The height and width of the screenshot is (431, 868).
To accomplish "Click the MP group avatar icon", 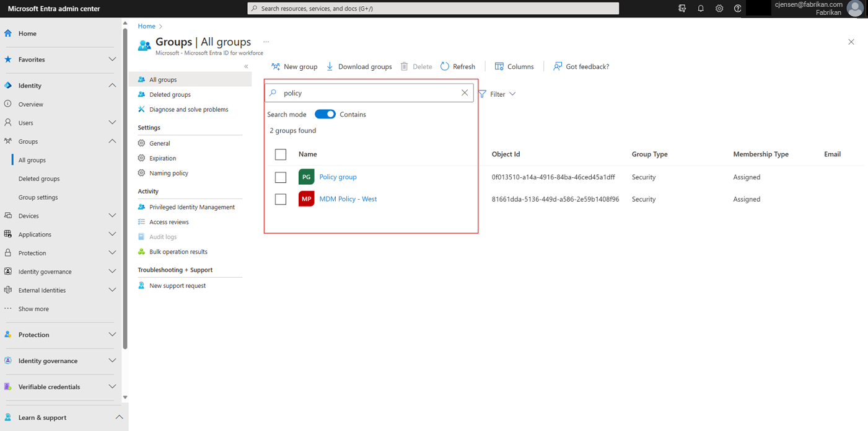I will click(306, 199).
